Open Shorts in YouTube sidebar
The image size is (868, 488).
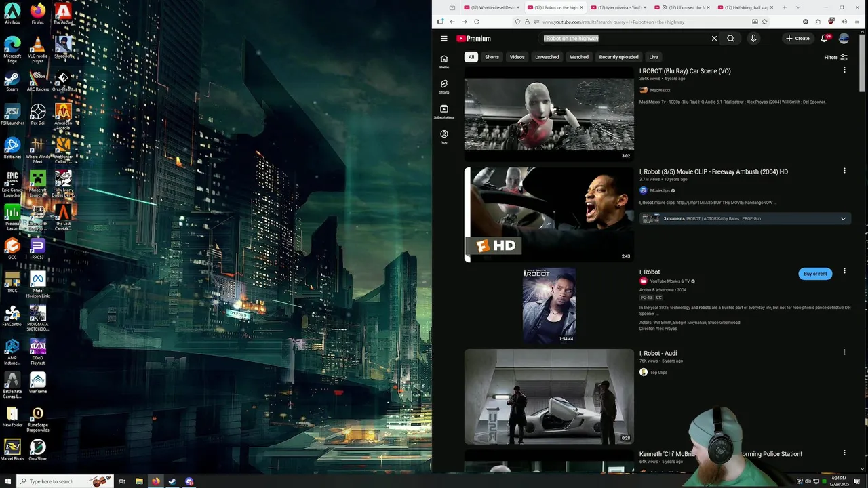click(x=444, y=87)
